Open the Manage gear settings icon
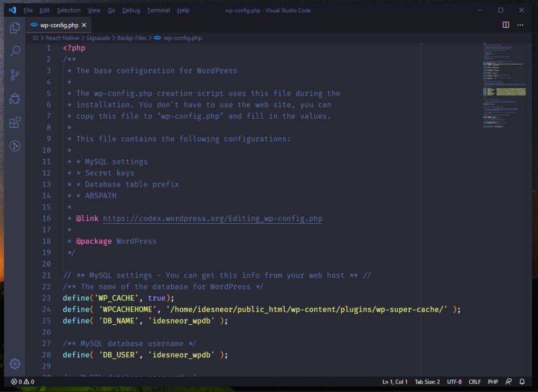The width and height of the screenshot is (538, 392). click(x=15, y=364)
